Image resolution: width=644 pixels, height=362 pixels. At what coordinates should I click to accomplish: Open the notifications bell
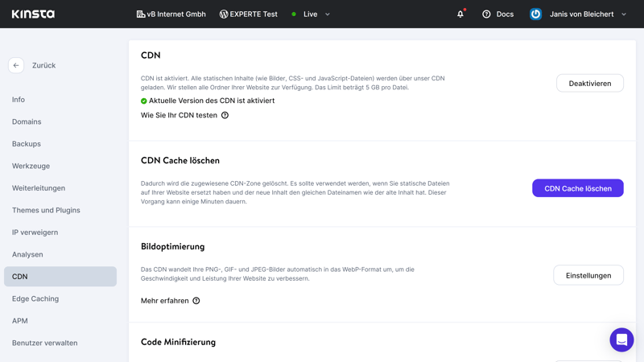[x=460, y=14]
